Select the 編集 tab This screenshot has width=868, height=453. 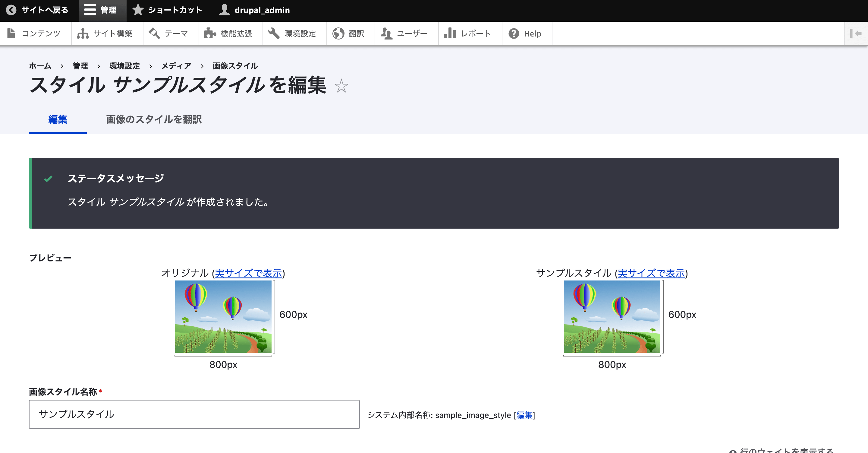58,119
